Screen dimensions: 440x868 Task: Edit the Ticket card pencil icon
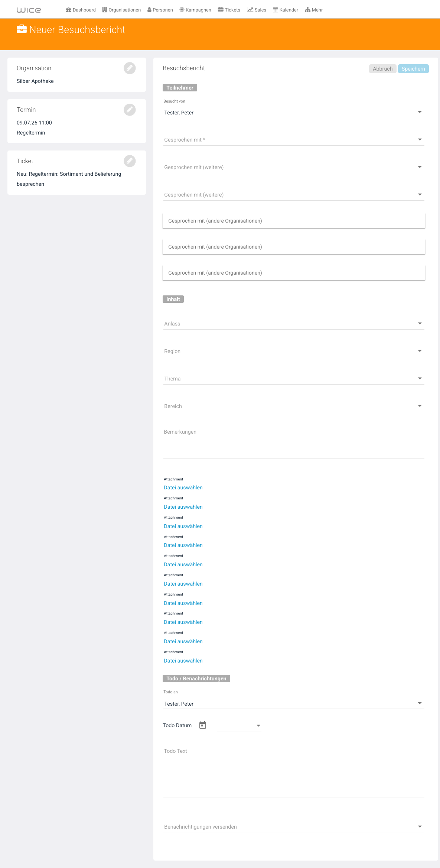point(130,161)
